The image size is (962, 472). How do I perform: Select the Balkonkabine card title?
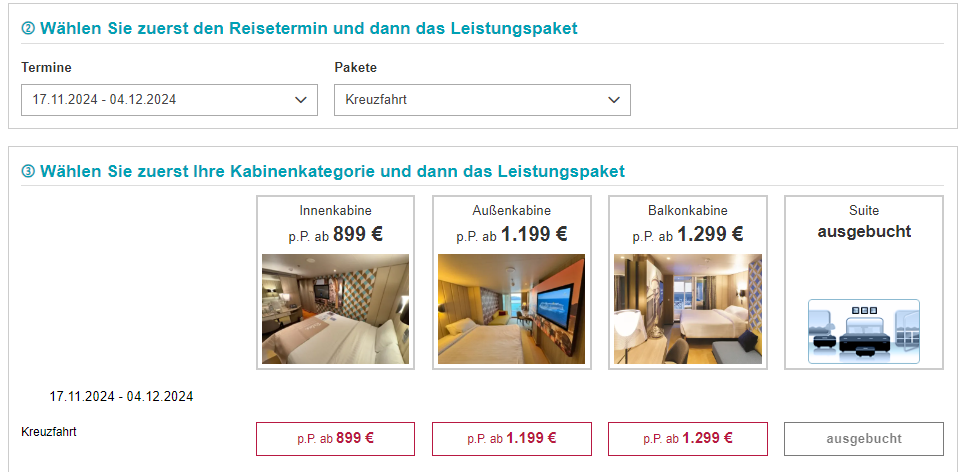click(688, 211)
